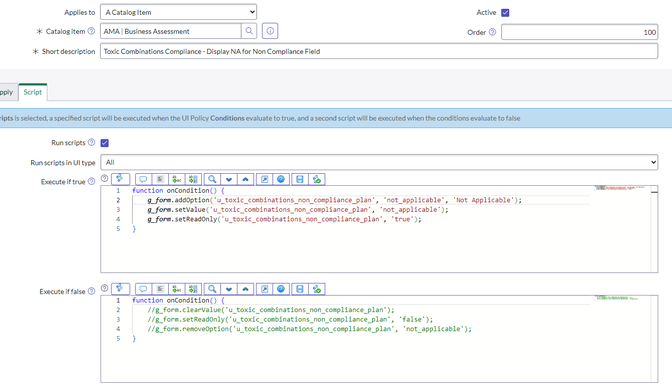Switch to the partially visible Apply tab

coord(8,92)
